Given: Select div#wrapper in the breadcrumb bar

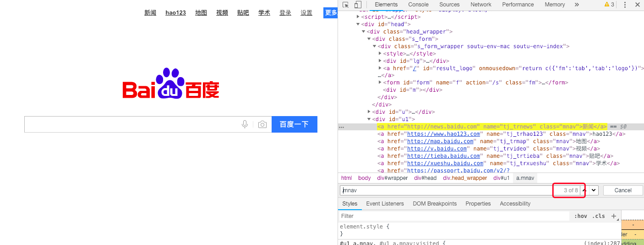Looking at the screenshot, I should 392,178.
